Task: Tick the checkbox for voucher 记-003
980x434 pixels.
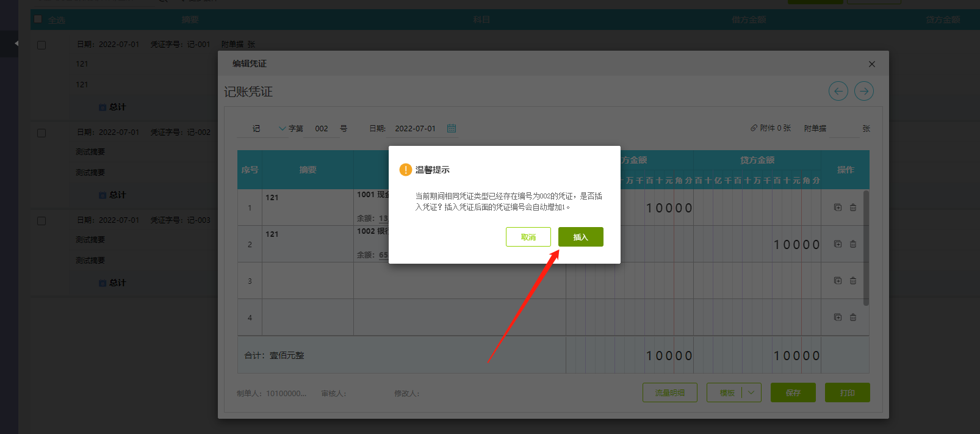Action: (x=41, y=220)
